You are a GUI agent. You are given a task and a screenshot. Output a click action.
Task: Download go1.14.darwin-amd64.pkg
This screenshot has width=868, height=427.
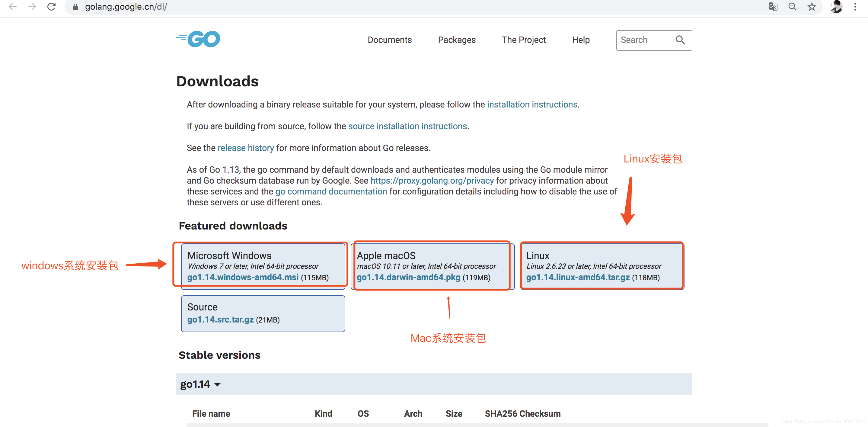click(408, 277)
